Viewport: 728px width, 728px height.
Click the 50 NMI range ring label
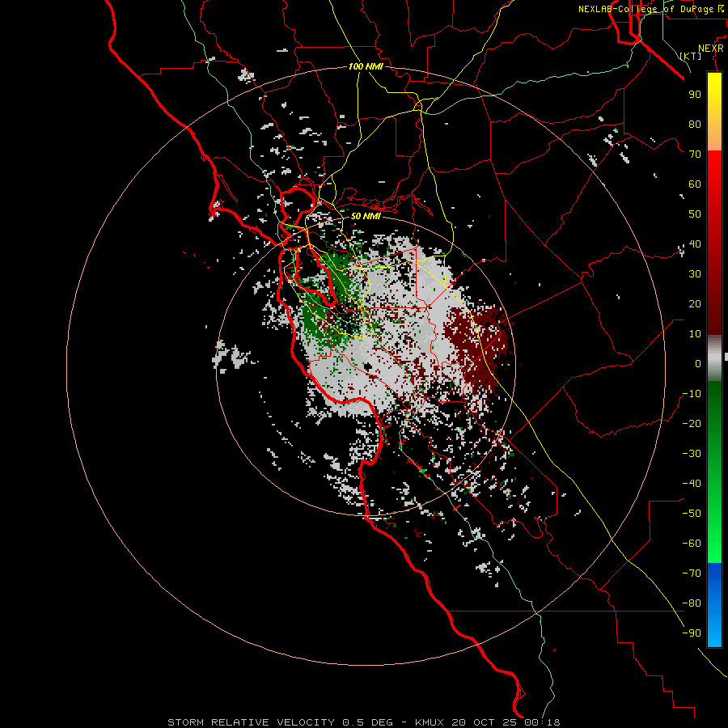click(x=366, y=216)
